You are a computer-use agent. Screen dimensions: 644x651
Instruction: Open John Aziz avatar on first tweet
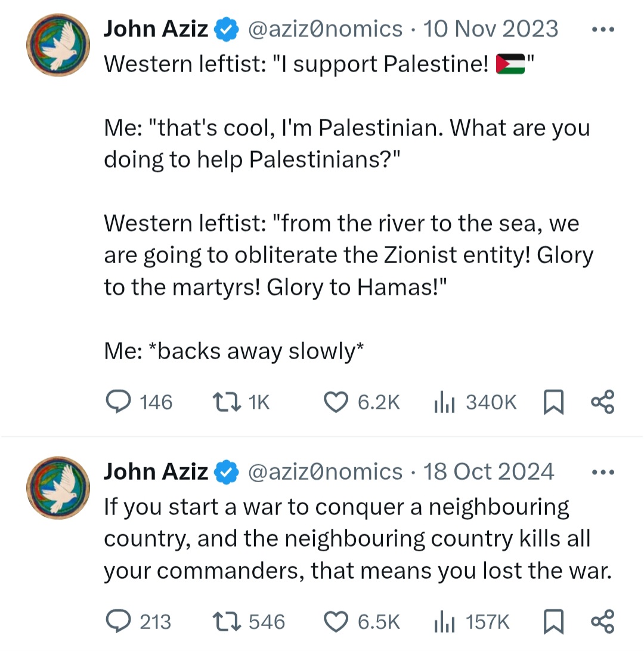[58, 45]
